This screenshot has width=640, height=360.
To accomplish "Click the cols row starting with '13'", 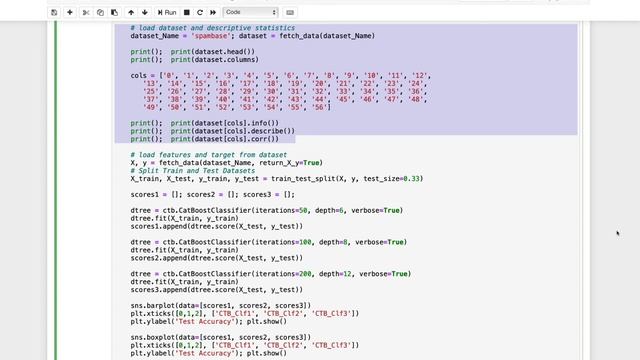I will (285, 84).
